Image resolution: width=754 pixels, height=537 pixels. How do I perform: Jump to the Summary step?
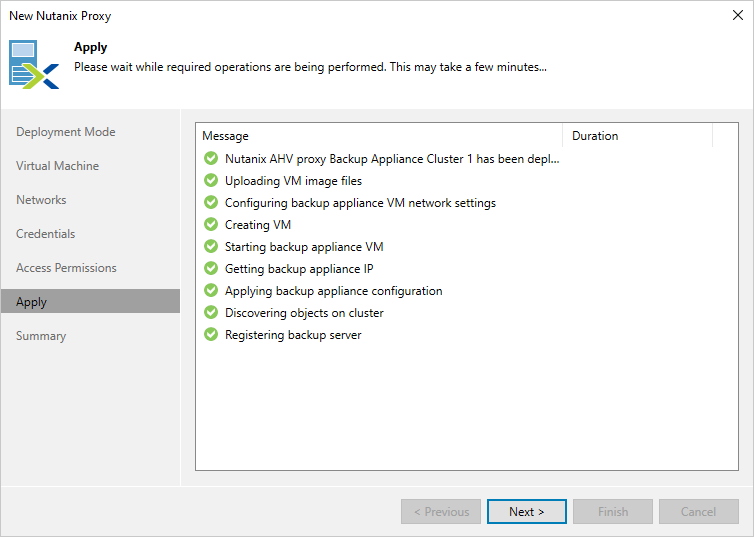[41, 336]
